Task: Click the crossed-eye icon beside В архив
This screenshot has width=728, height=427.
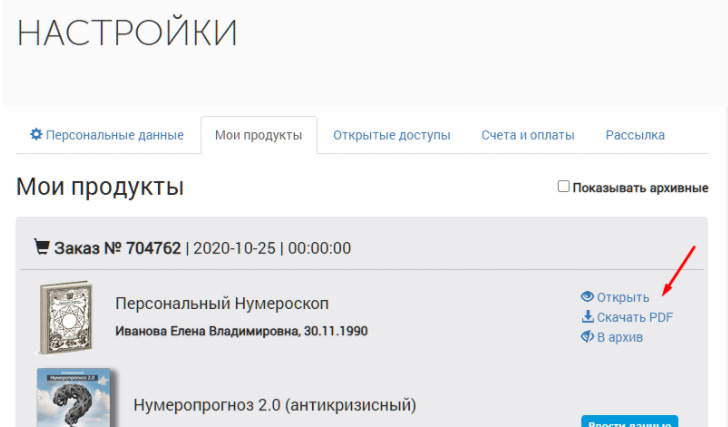Action: click(x=587, y=336)
